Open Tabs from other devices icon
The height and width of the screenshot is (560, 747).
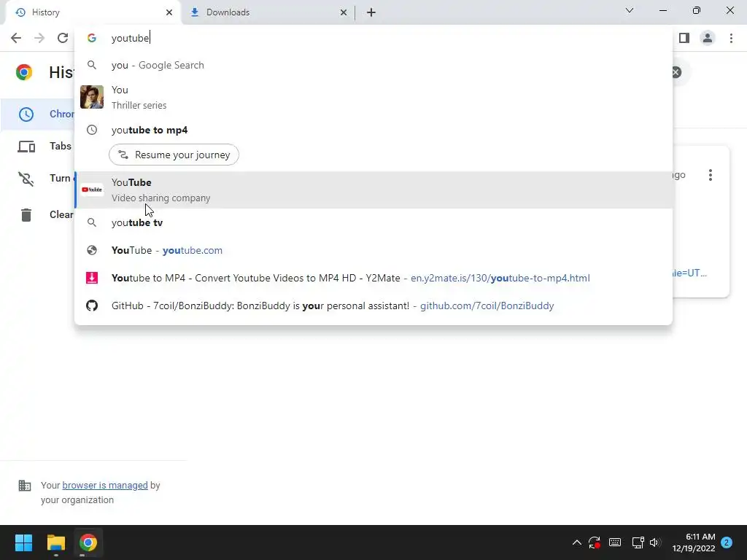pyautogui.click(x=26, y=146)
